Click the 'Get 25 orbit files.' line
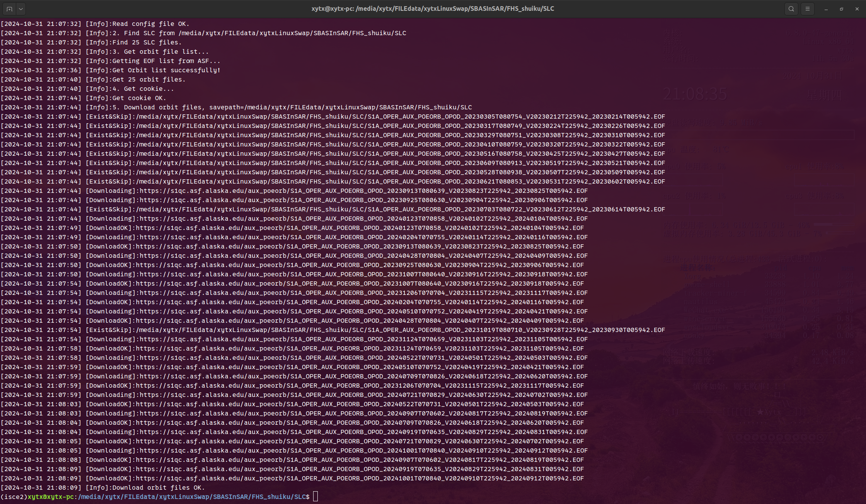The width and height of the screenshot is (866, 504). (x=93, y=80)
